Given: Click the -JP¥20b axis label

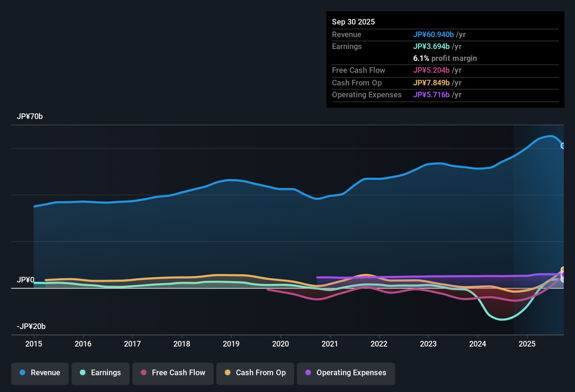Looking at the screenshot, I should (x=31, y=326).
